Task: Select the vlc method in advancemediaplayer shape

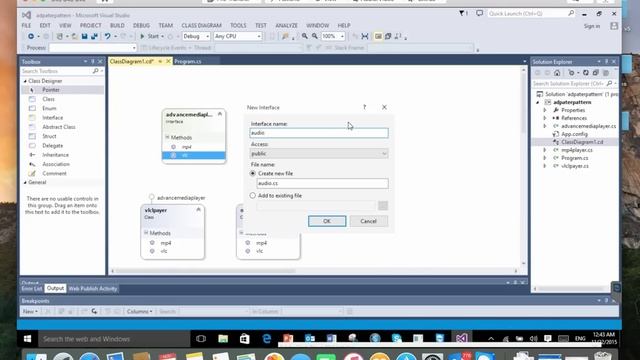Action: pos(194,156)
